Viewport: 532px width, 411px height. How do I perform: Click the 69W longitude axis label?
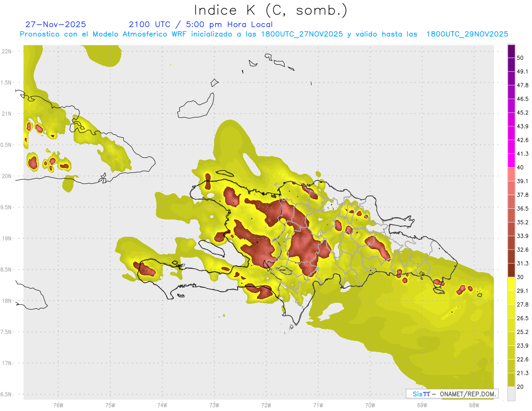pyautogui.click(x=422, y=405)
